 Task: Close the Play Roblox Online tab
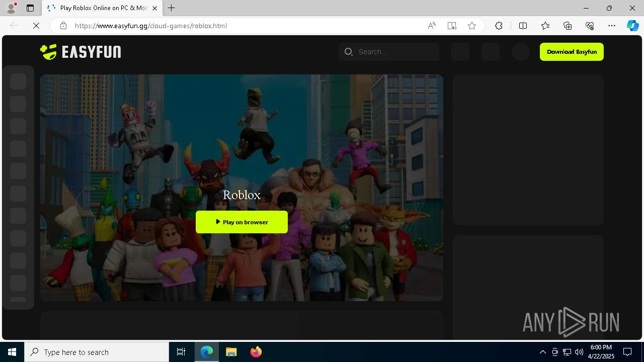[x=155, y=8]
